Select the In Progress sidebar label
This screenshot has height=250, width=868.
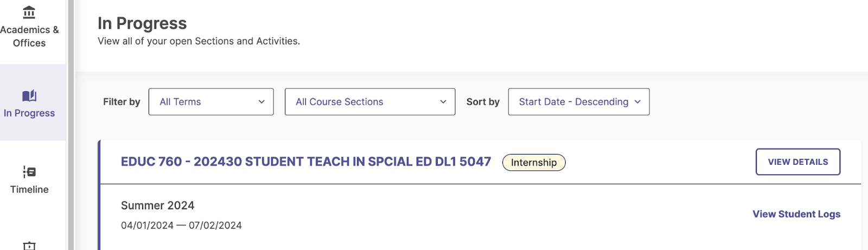[x=29, y=113]
